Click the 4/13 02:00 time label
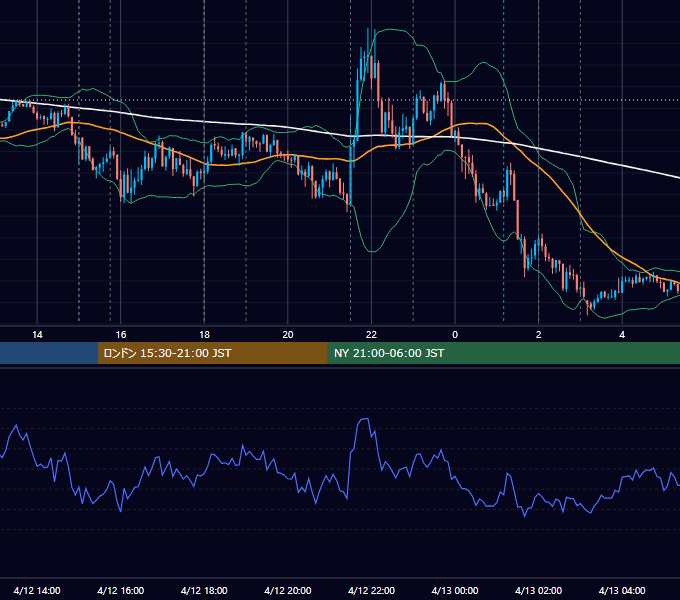The height and width of the screenshot is (600, 680). click(x=539, y=590)
